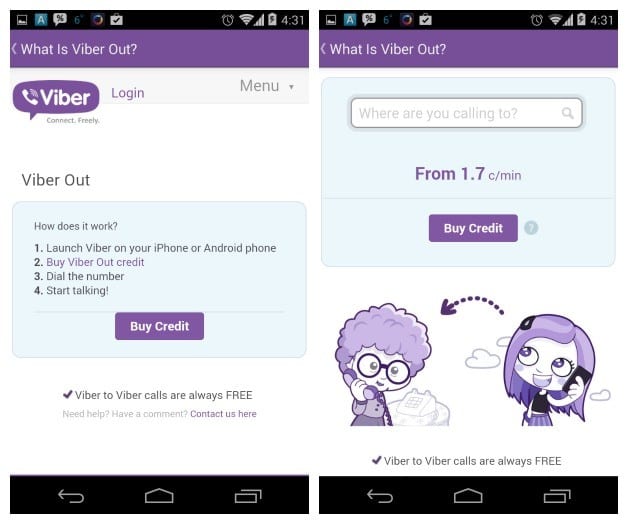Image resolution: width=628 pixels, height=524 pixels.
Task: Click the search magnifier icon in calling field
Action: pos(567,113)
